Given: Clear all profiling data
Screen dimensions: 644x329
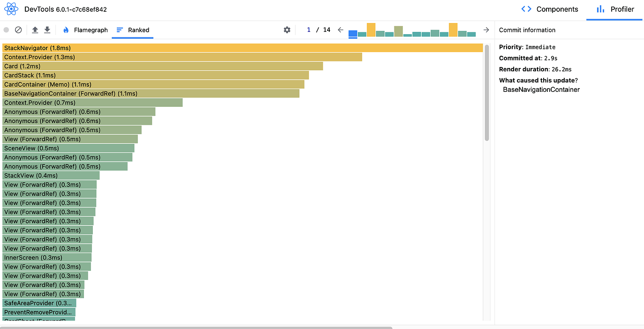Looking at the screenshot, I should click(18, 30).
